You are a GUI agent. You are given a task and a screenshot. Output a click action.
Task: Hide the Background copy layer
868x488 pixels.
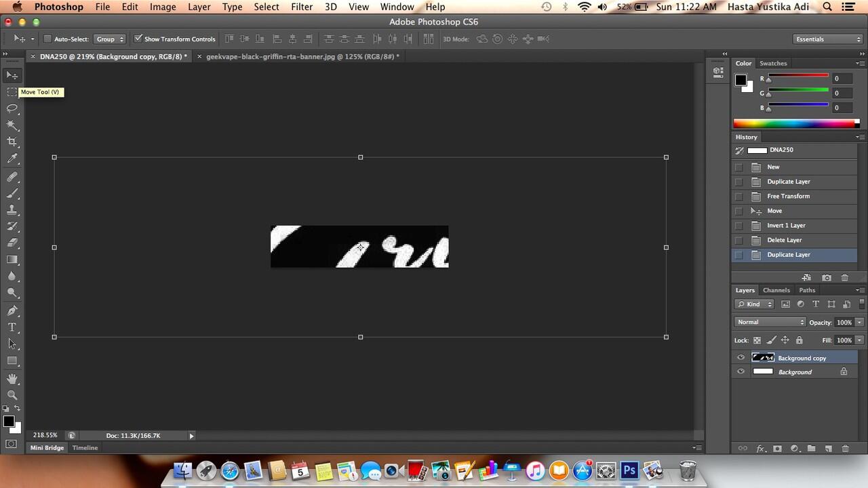click(741, 358)
